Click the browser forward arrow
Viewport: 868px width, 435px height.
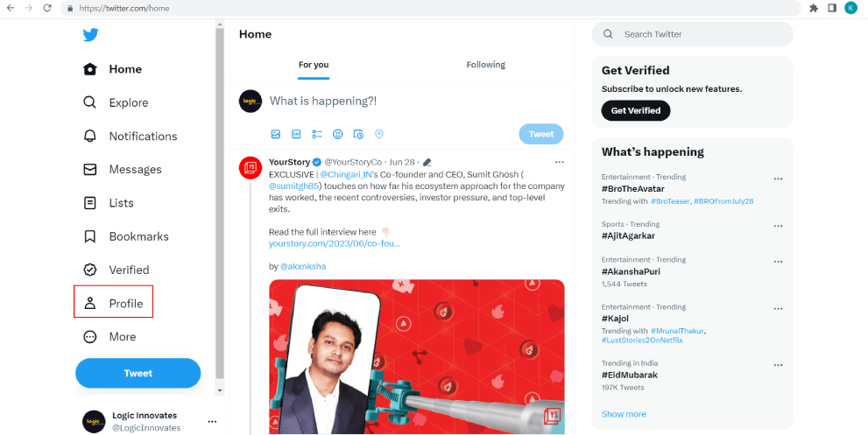29,8
